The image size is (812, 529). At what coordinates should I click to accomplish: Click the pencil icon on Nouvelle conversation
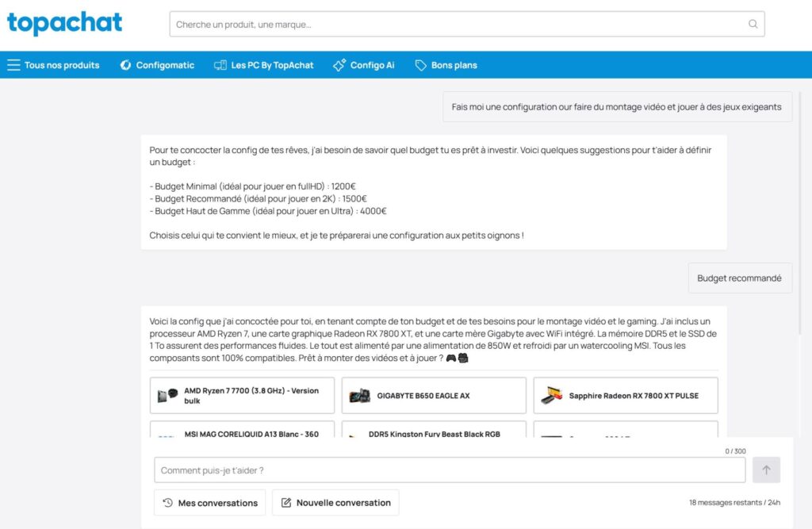tap(285, 502)
